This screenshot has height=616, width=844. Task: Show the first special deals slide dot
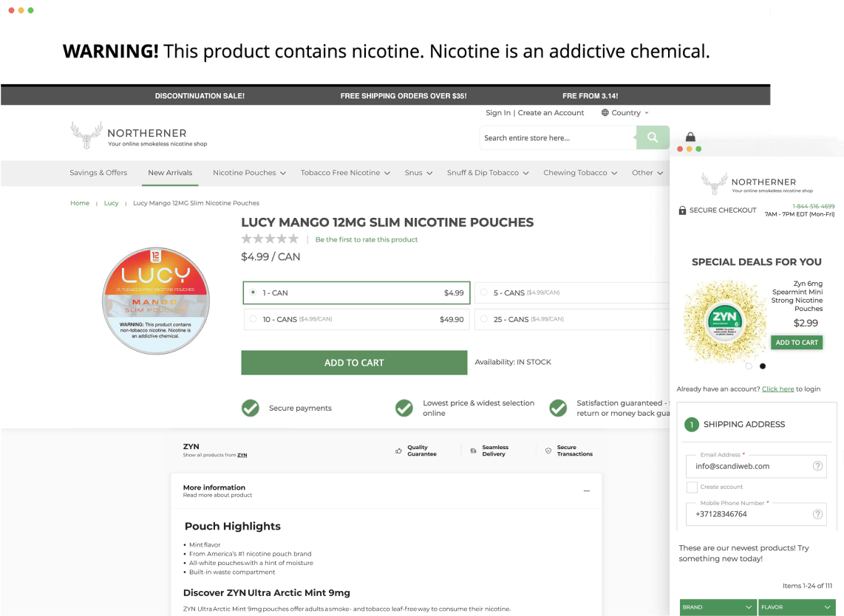(x=749, y=366)
